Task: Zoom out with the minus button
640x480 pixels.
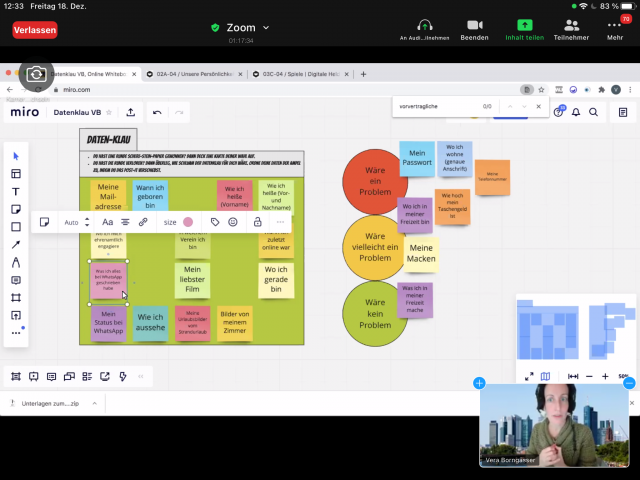Action: click(589, 376)
